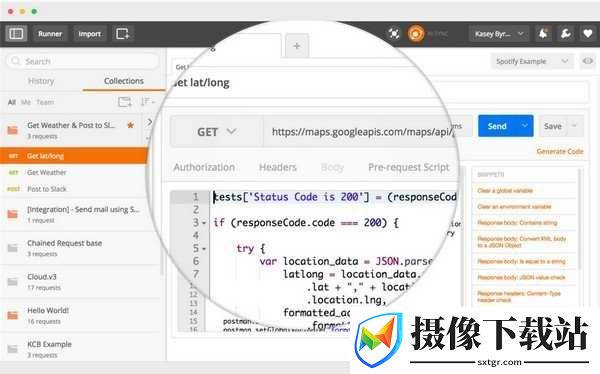Screen dimensions: 600x374
Task: Open Get Weather & Post to Sl... collection
Action: tap(71, 130)
